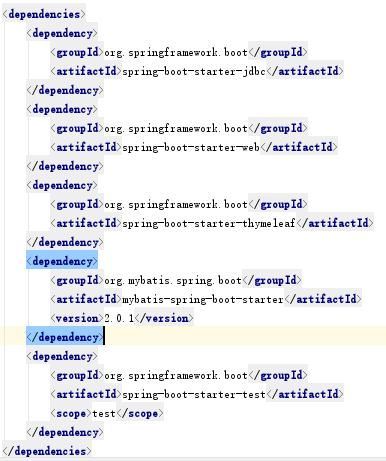This screenshot has height=461, width=386.
Task: Click the spring-boot-starter-web artifactId text
Action: tap(191, 147)
